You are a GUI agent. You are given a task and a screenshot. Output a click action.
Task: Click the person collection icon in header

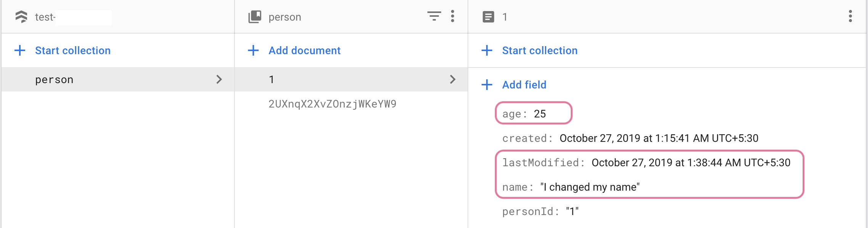255,17
